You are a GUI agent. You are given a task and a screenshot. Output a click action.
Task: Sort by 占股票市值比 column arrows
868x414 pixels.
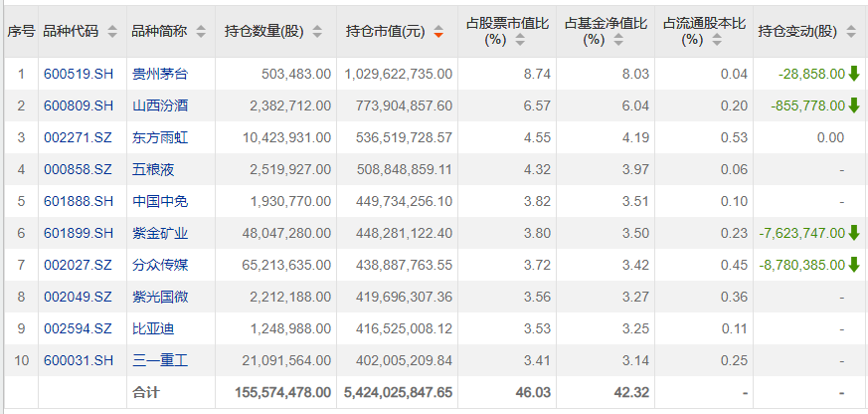(x=520, y=40)
